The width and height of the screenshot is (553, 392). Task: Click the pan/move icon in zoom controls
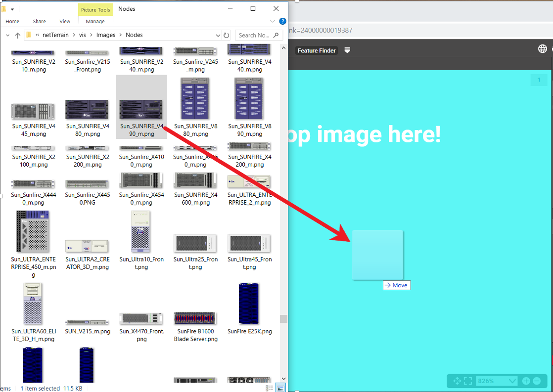coord(457,381)
